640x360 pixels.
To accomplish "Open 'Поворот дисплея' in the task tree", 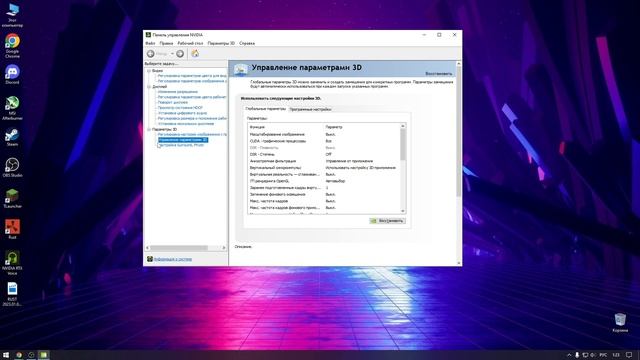I will [173, 102].
